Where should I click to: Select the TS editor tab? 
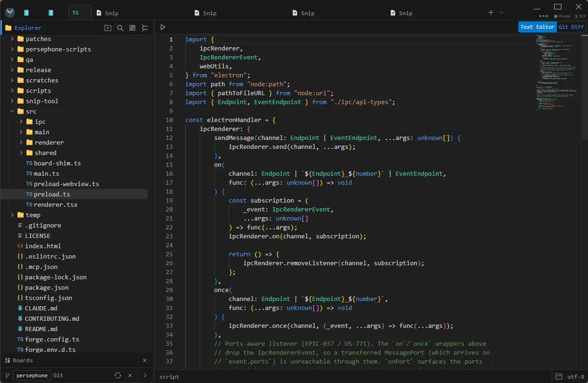point(80,13)
